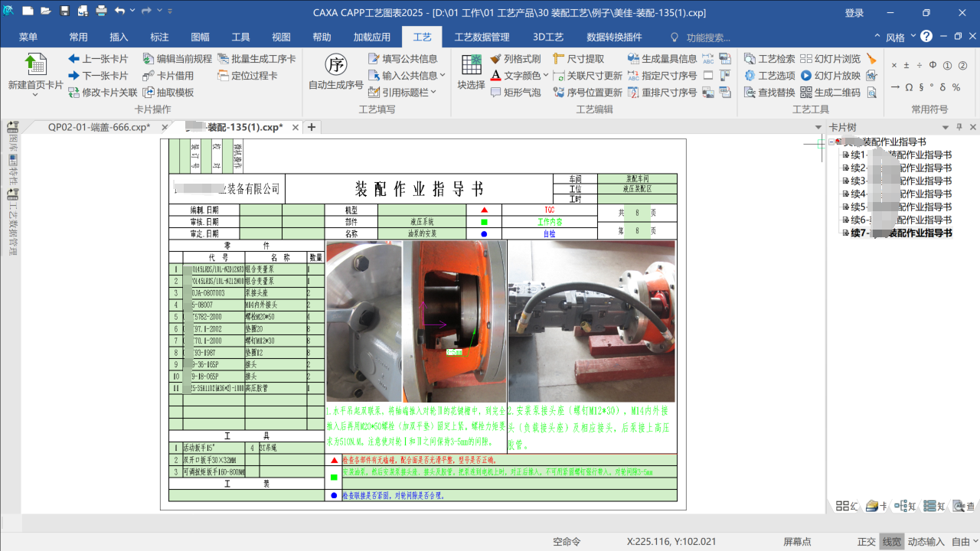Toggle 正交 mode in the status bar
The image size is (980, 551).
pos(866,541)
